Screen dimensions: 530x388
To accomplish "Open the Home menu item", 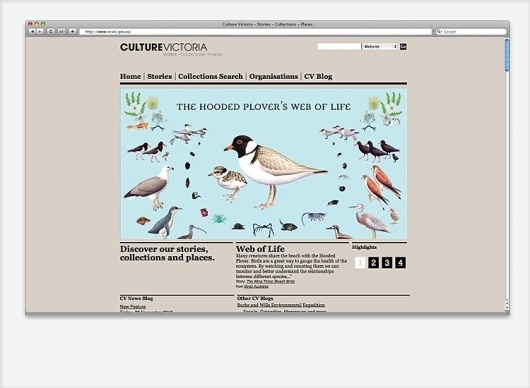I will 130,76.
